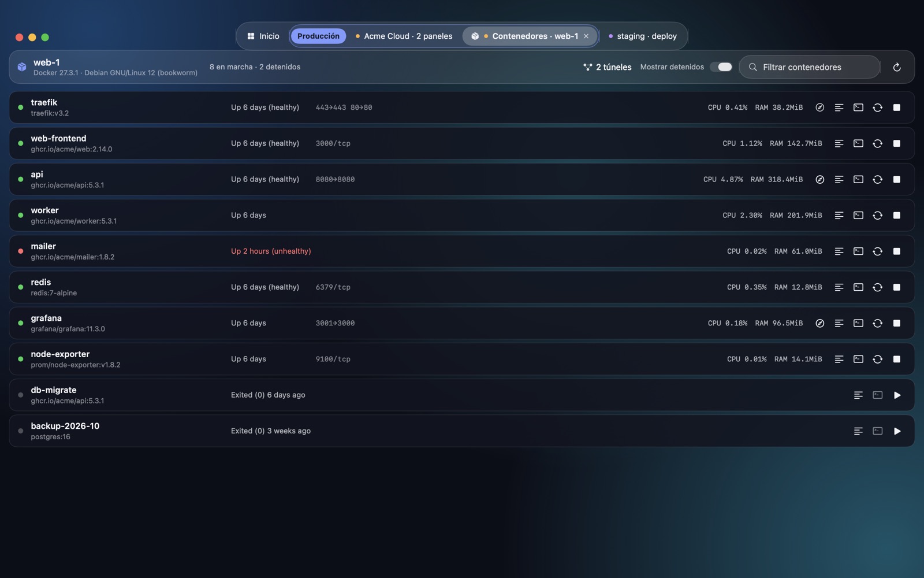The height and width of the screenshot is (578, 924).
Task: Open grafana in browser via compass icon
Action: click(819, 323)
